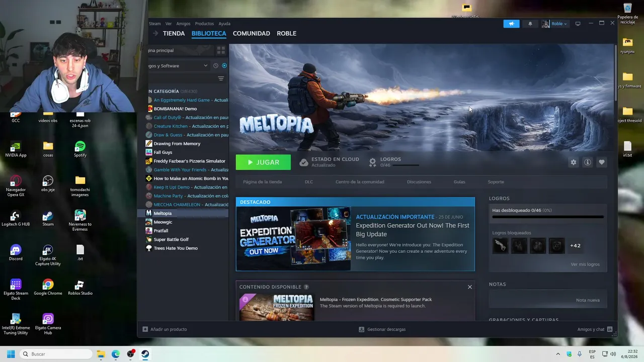This screenshot has height=362, width=644.
Task: Click the plus icon beside Añadir un producto
Action: pos(145,329)
